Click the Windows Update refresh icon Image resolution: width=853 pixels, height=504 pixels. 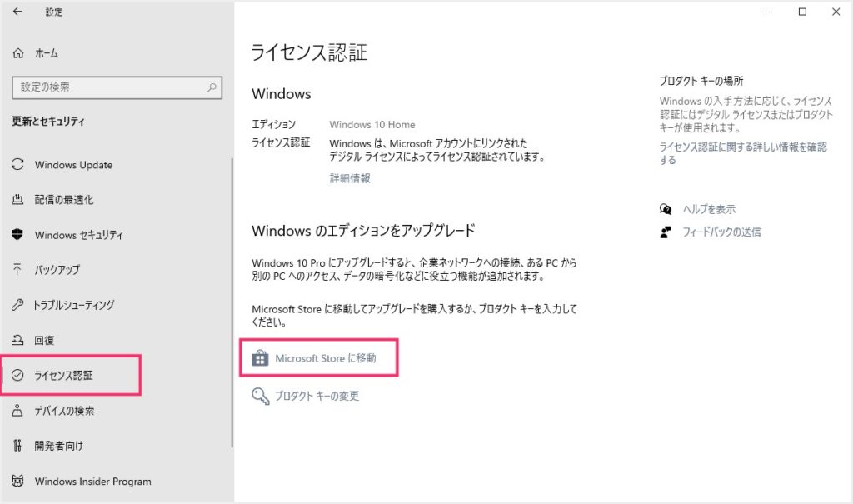[x=17, y=164]
